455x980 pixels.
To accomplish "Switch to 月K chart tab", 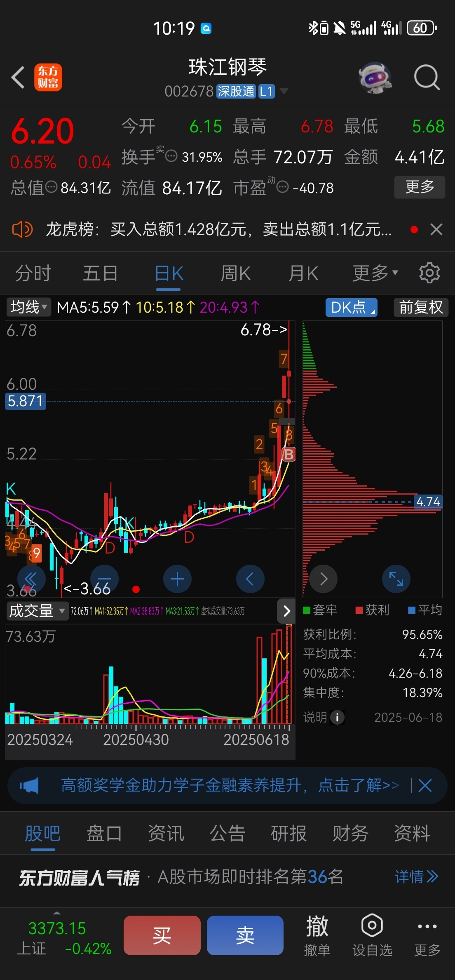I will 303,273.
